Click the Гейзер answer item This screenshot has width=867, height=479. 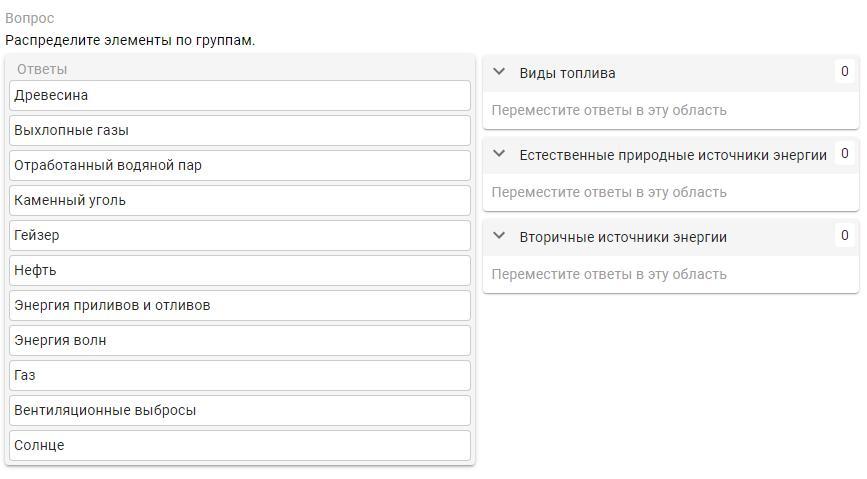(x=240, y=236)
